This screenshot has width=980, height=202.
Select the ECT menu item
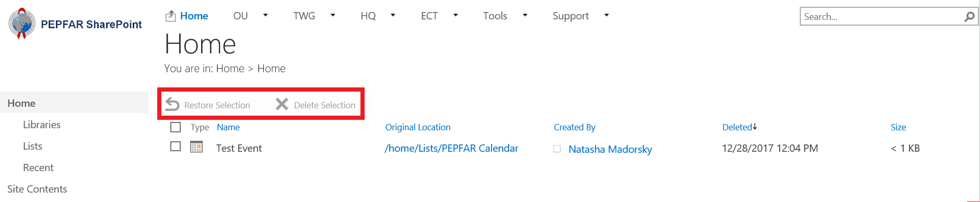pyautogui.click(x=429, y=16)
